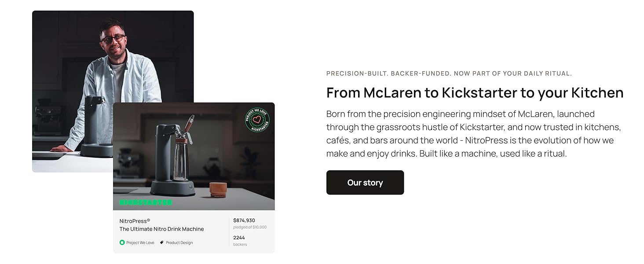This screenshot has width=644, height=264.
Task: Click the $874,930 pledged amount
Action: pyautogui.click(x=244, y=220)
